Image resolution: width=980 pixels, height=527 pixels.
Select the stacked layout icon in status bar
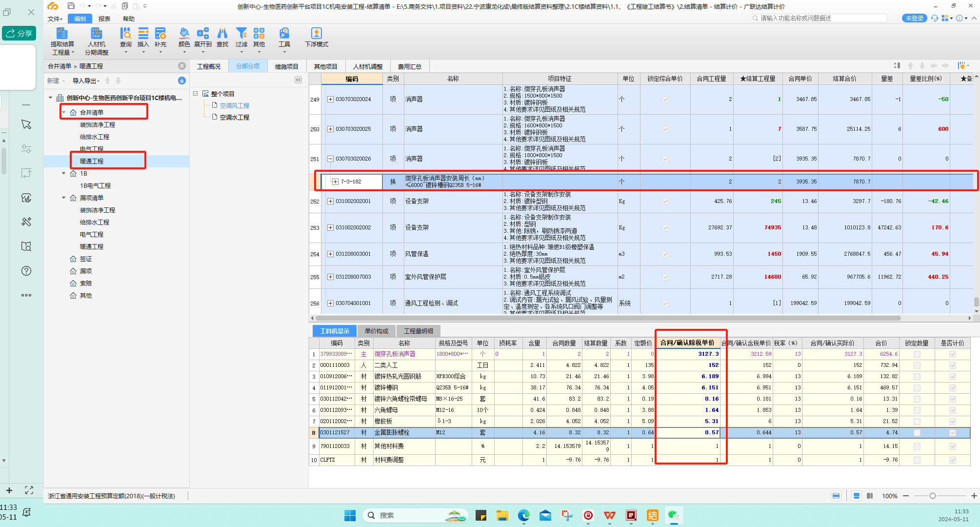pos(856,496)
